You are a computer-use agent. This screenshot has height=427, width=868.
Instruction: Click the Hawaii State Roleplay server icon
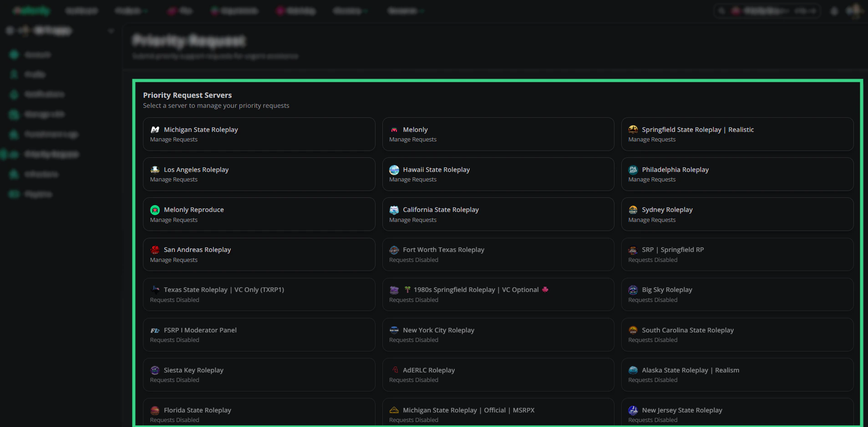(x=394, y=170)
